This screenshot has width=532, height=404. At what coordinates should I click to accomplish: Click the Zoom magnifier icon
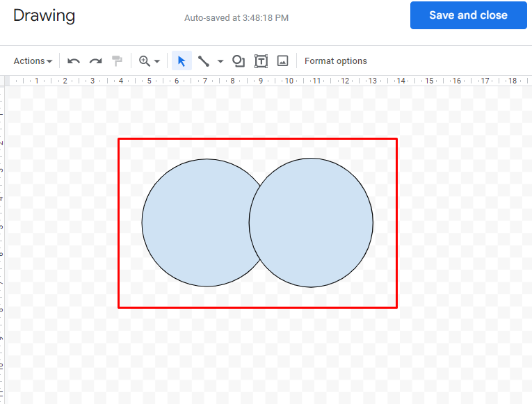(x=145, y=61)
